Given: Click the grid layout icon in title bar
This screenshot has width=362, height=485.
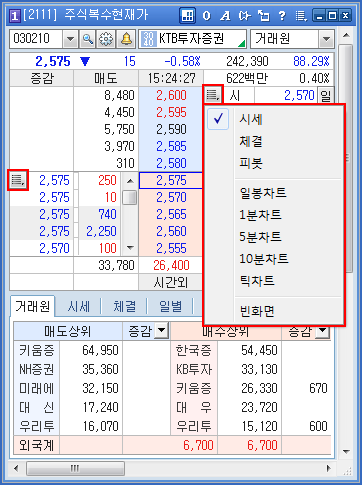Looking at the screenshot, I should pos(188,15).
